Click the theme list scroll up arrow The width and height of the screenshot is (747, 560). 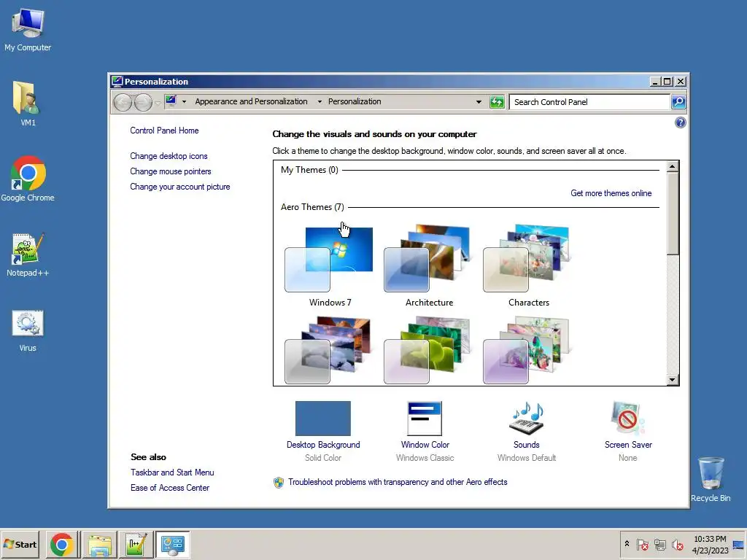coord(672,167)
